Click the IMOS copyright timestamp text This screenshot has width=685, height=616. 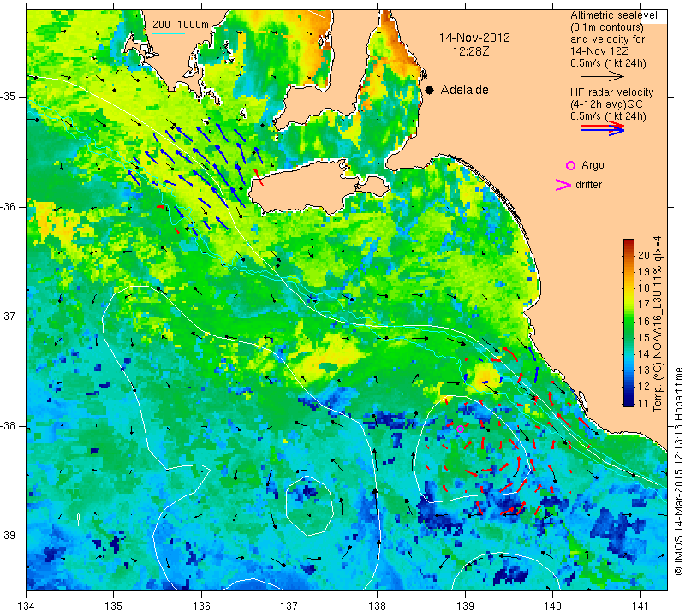[x=677, y=471]
